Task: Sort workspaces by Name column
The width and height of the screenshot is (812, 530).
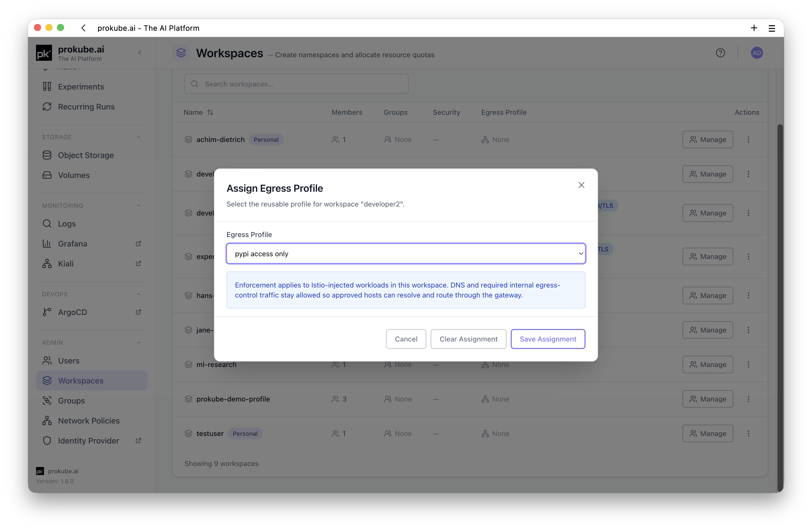Action: 198,112
